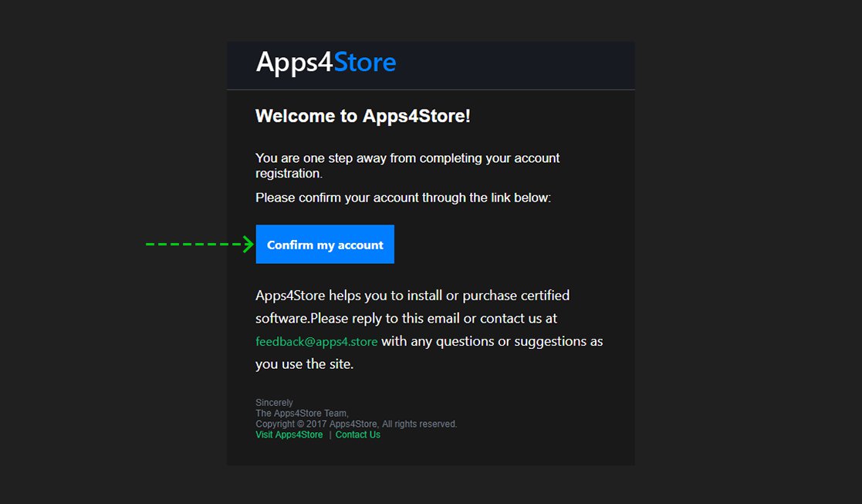Click the 'The Apps4Store Team,' signature line

coord(303,414)
